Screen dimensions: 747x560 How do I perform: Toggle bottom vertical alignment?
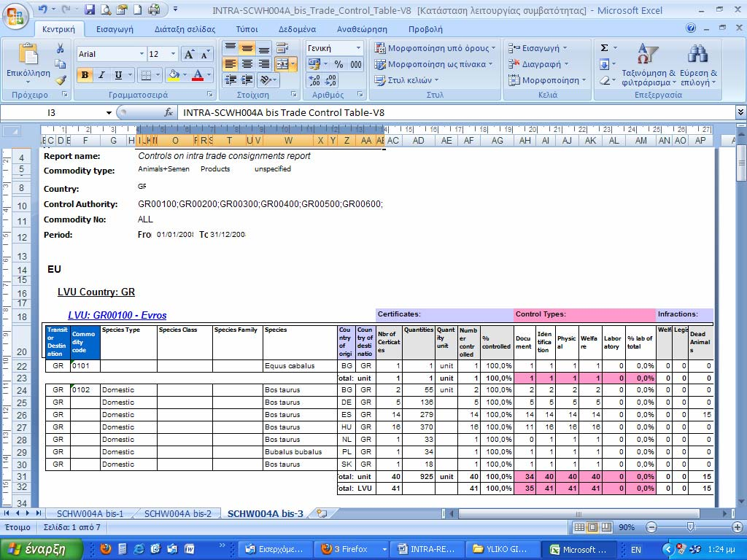(263, 48)
